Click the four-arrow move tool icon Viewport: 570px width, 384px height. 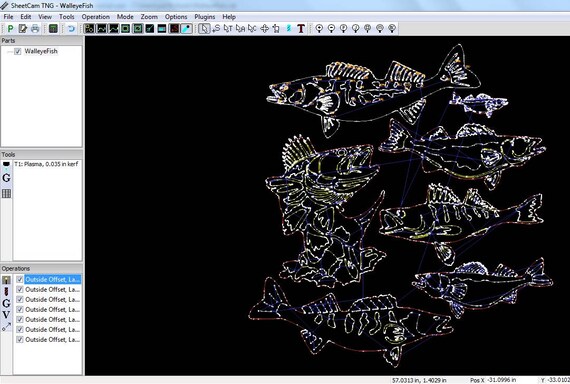click(264, 28)
